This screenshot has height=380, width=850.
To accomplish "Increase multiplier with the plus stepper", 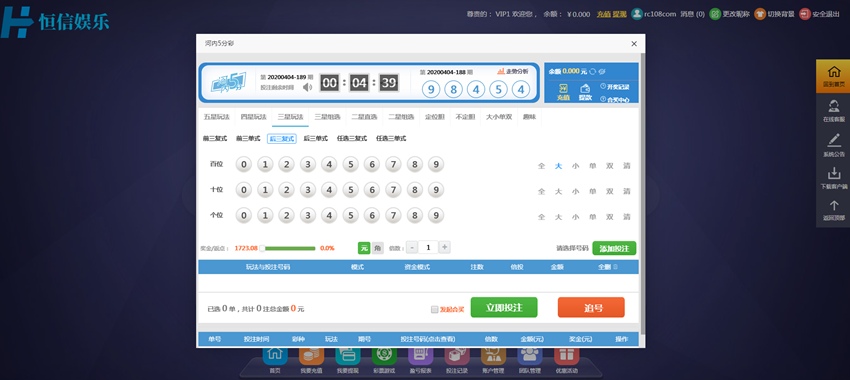I will pos(445,247).
